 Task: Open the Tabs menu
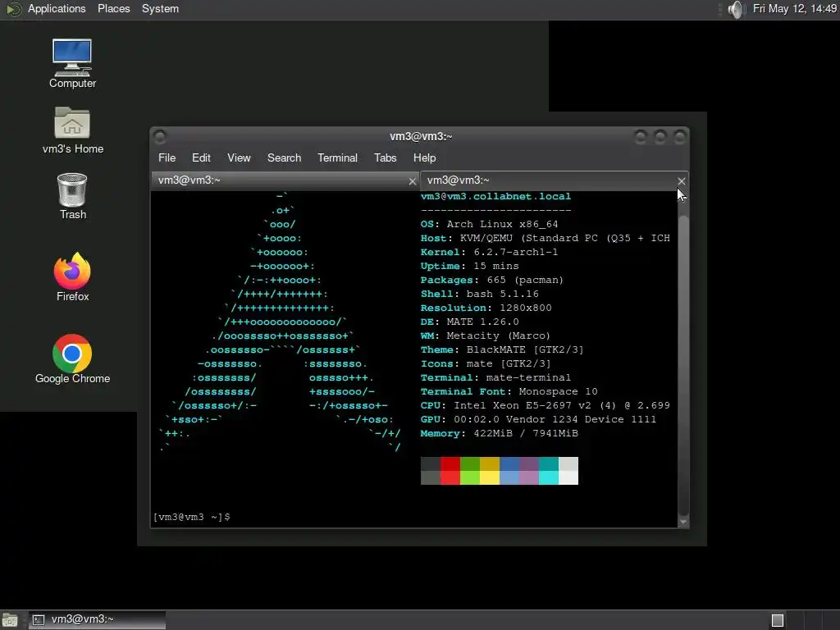(386, 158)
